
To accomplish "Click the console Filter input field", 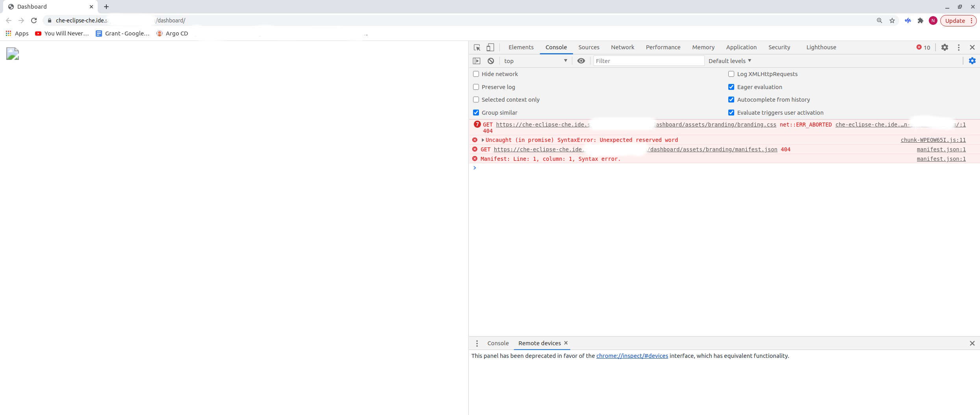I will pos(649,61).
